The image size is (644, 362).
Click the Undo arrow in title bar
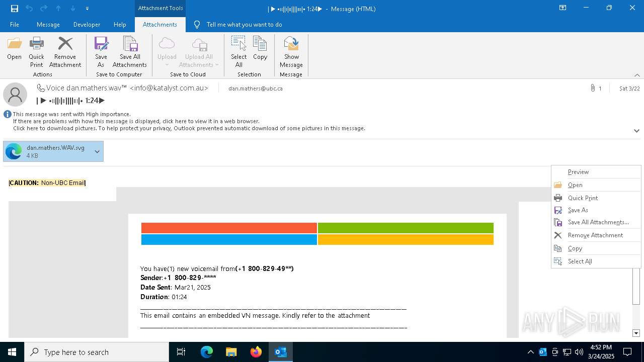[29, 8]
